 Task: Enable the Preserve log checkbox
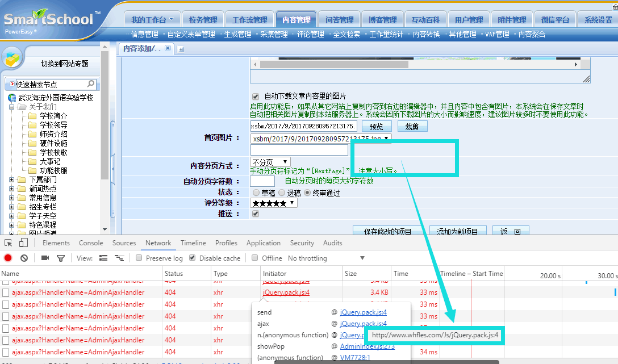point(139,258)
